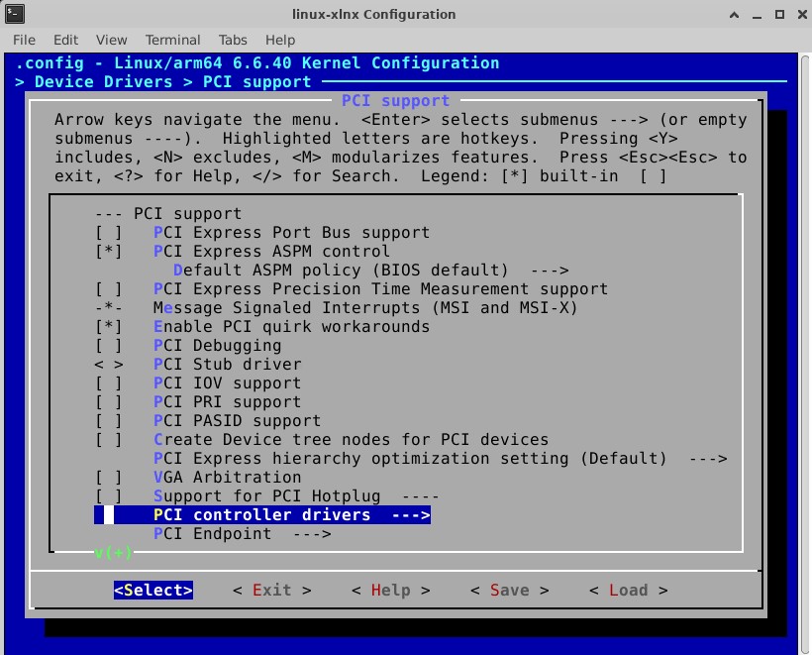
Task: Click the Exit button
Action: click(x=271, y=591)
